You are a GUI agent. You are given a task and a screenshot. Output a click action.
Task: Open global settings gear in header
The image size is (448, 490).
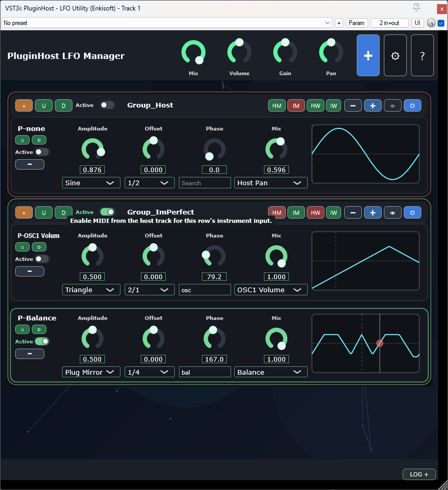pos(395,55)
